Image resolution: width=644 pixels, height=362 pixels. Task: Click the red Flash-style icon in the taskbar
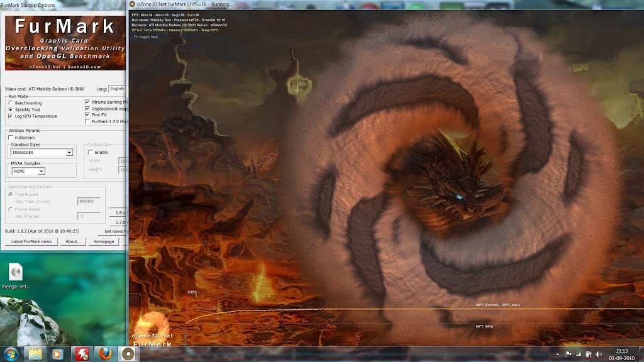[82, 354]
